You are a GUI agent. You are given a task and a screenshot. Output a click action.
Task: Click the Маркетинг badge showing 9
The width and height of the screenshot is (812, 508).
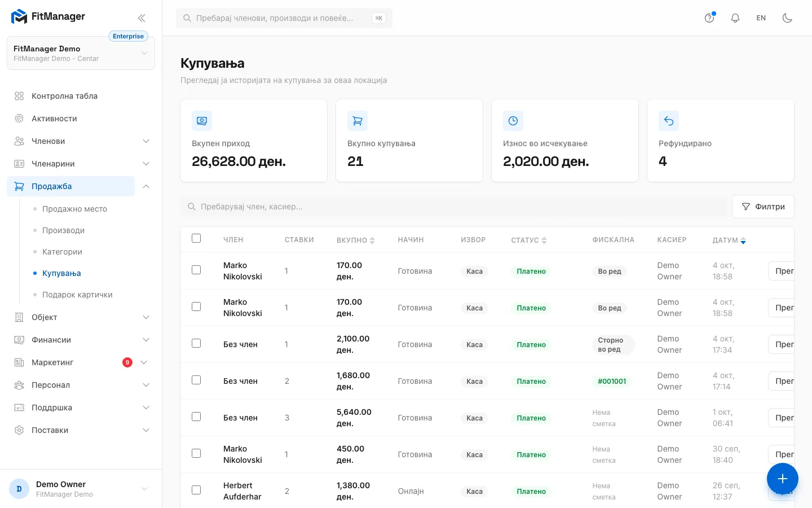(127, 362)
